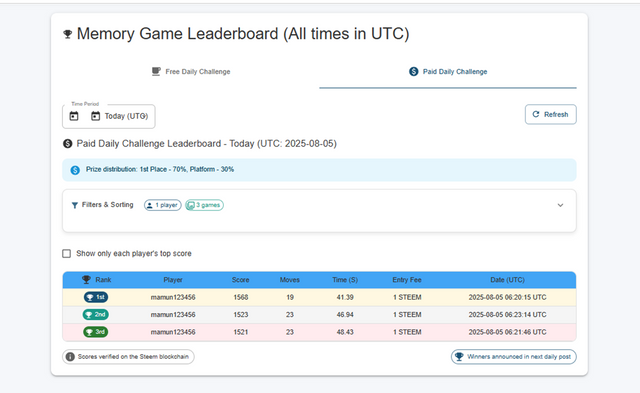
Task: Click the Player column header
Action: pyautogui.click(x=173, y=280)
